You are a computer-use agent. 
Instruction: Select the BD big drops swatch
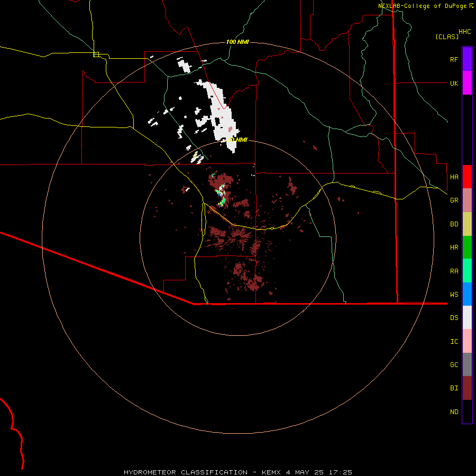pyautogui.click(x=467, y=224)
